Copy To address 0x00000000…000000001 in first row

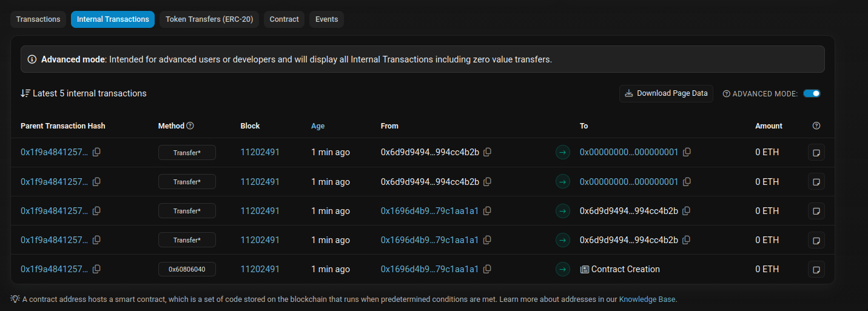(687, 152)
